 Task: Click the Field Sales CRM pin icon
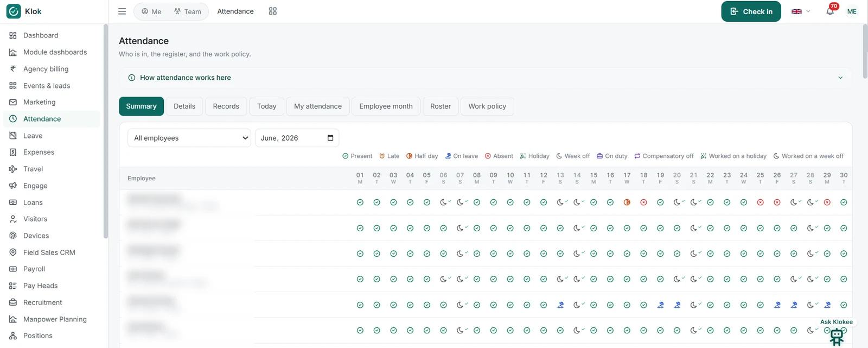[13, 252]
